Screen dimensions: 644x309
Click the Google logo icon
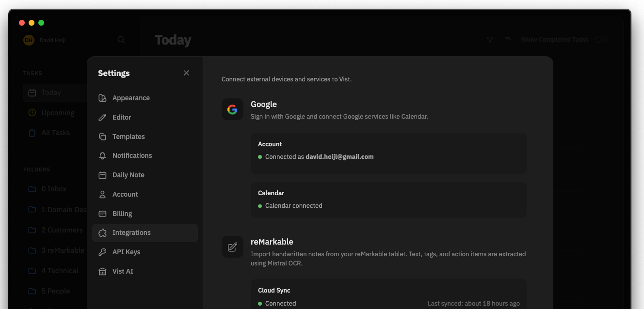click(x=232, y=109)
